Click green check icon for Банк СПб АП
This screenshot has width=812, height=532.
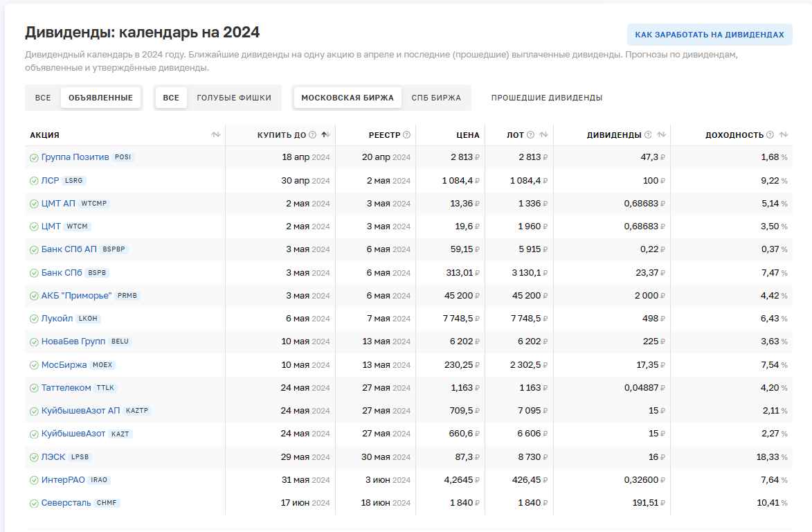coord(34,249)
